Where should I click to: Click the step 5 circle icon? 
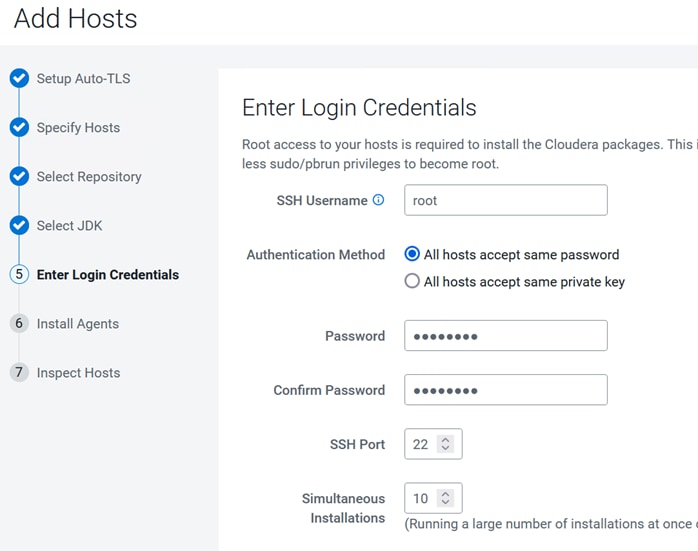[19, 274]
